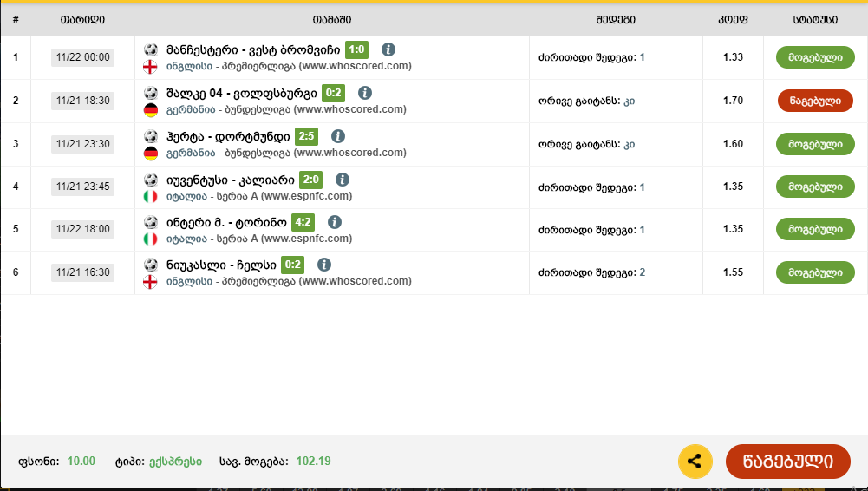
Task: Click მოგებული status in row 5
Action: point(815,229)
